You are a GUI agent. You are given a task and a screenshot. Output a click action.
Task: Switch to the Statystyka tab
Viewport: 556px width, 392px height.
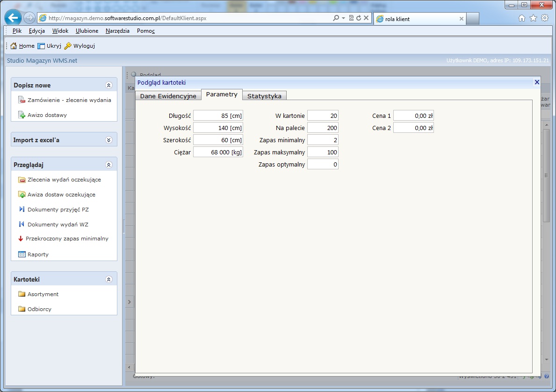(264, 96)
